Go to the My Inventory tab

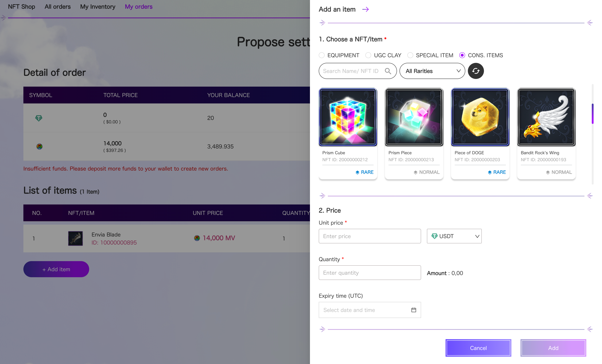[x=98, y=7]
